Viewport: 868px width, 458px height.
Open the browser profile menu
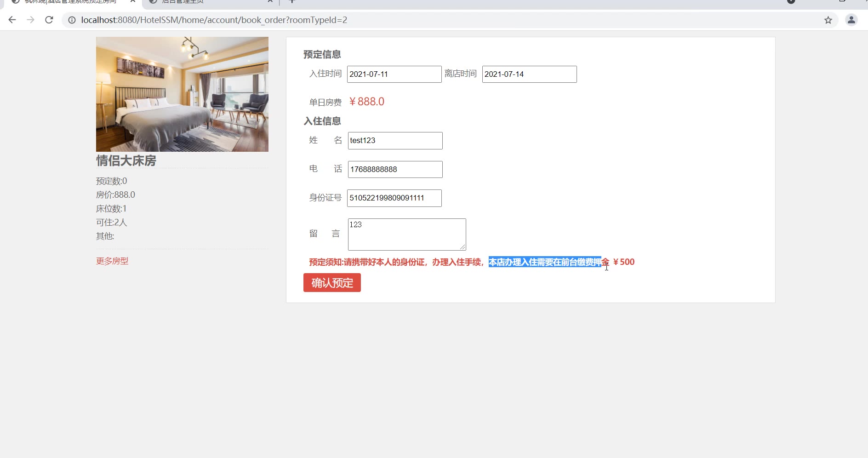851,20
